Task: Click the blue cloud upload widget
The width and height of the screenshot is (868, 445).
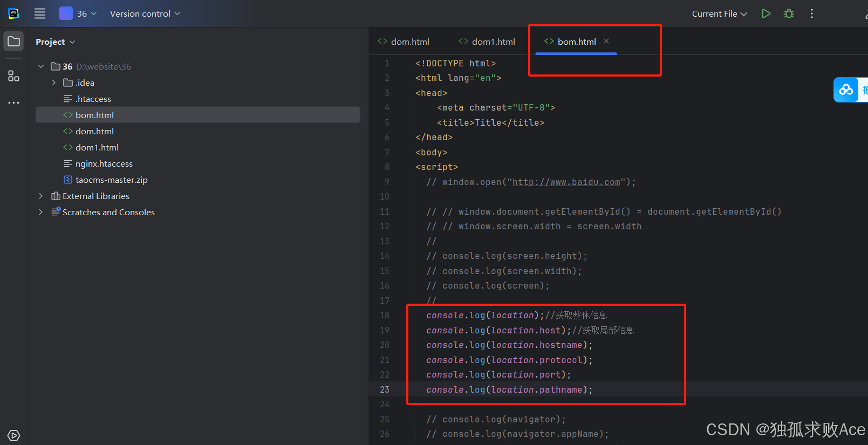Action: click(x=846, y=90)
